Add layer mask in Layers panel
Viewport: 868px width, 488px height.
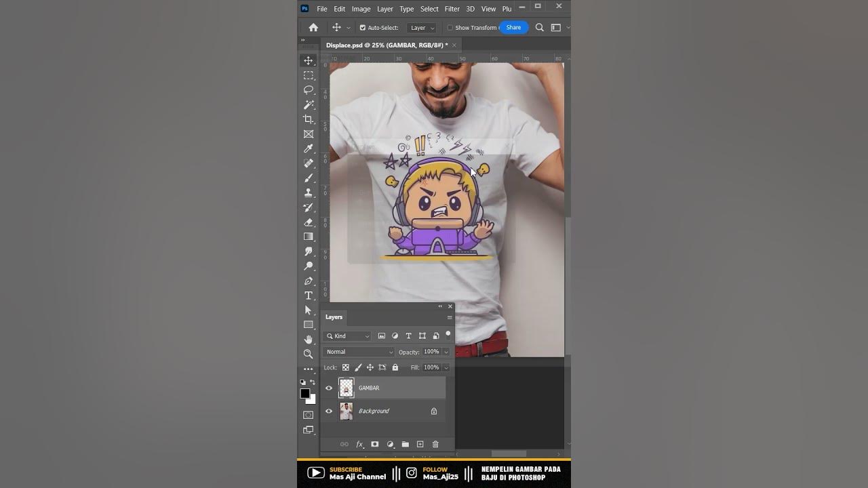374,445
